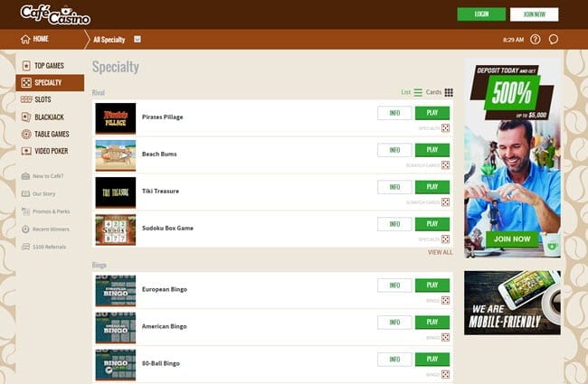This screenshot has width=588, height=384.
Task: Click the Home house icon
Action: [25, 40]
